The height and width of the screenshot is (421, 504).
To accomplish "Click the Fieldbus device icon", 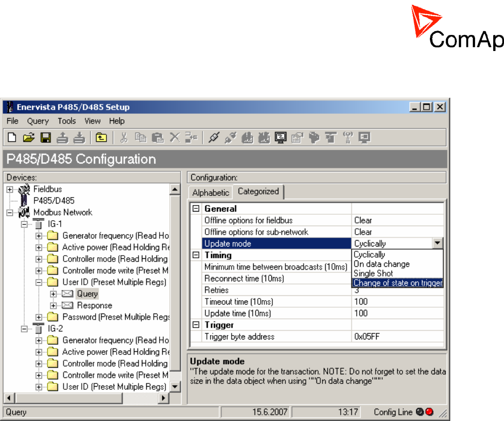I will click(24, 189).
